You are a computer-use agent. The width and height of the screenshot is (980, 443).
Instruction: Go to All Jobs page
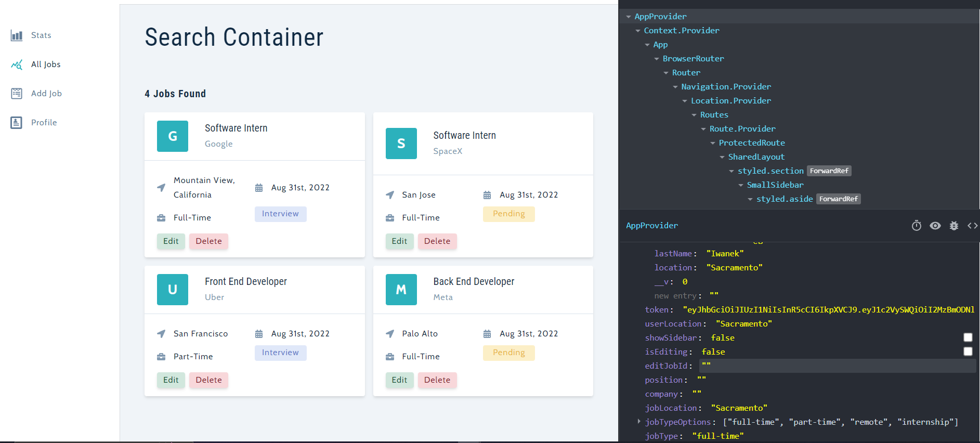(x=46, y=64)
